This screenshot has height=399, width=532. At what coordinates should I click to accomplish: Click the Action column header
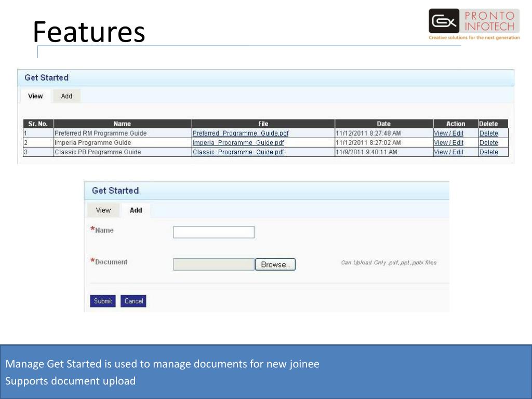point(456,124)
